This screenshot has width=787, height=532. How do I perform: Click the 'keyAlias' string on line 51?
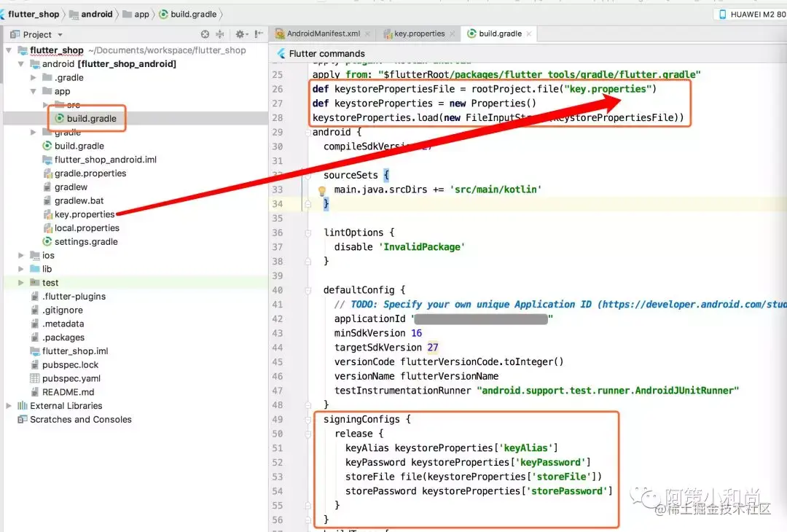pyautogui.click(x=525, y=448)
